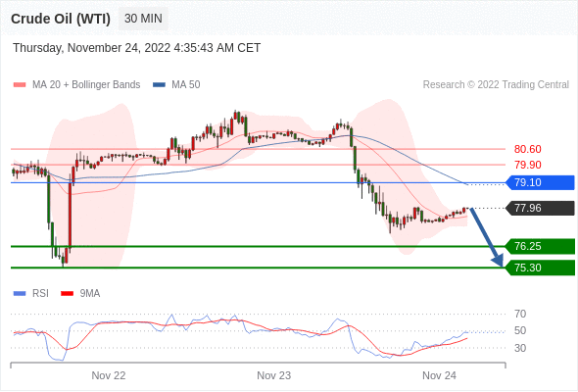Screen dimensions: 578x392
Task: Click the 79.90 resistance level label
Action: [x=527, y=165]
